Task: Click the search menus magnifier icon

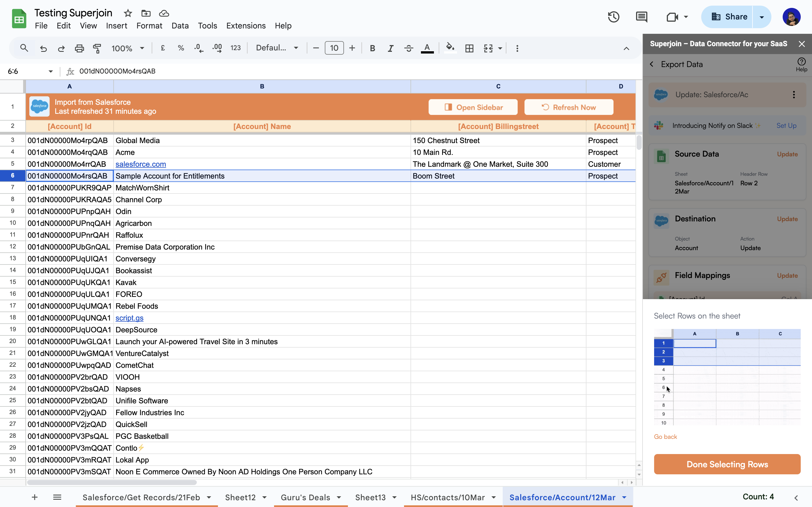Action: (x=24, y=48)
